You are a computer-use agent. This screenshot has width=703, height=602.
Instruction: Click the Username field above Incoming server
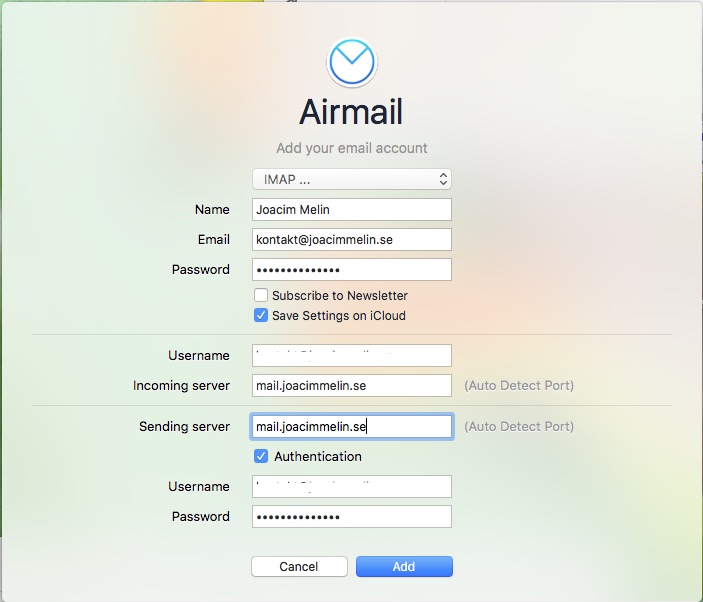(352, 355)
